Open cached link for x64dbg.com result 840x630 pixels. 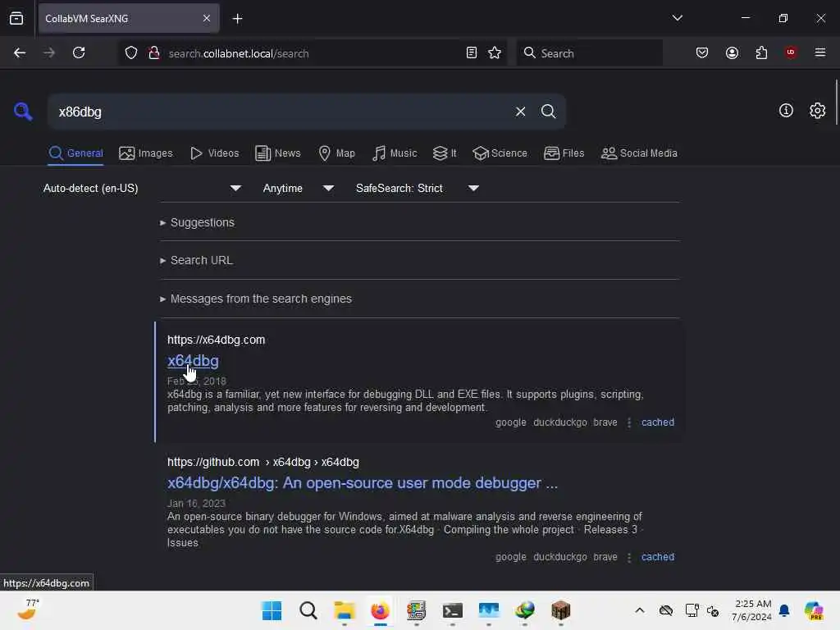[x=658, y=422]
